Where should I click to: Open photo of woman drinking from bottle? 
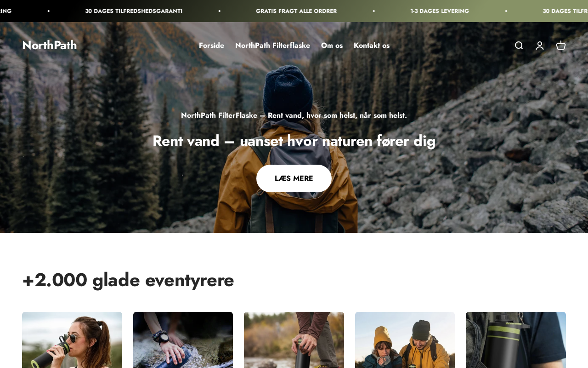point(72,340)
